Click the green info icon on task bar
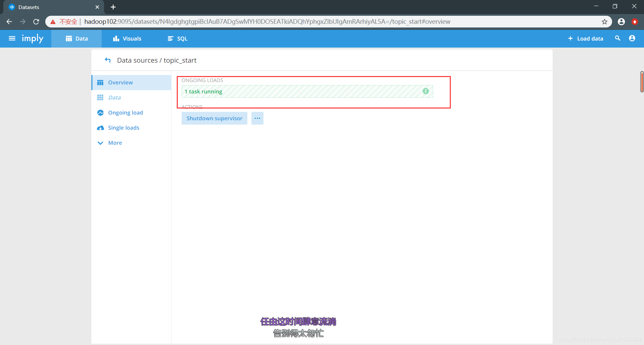 (426, 91)
